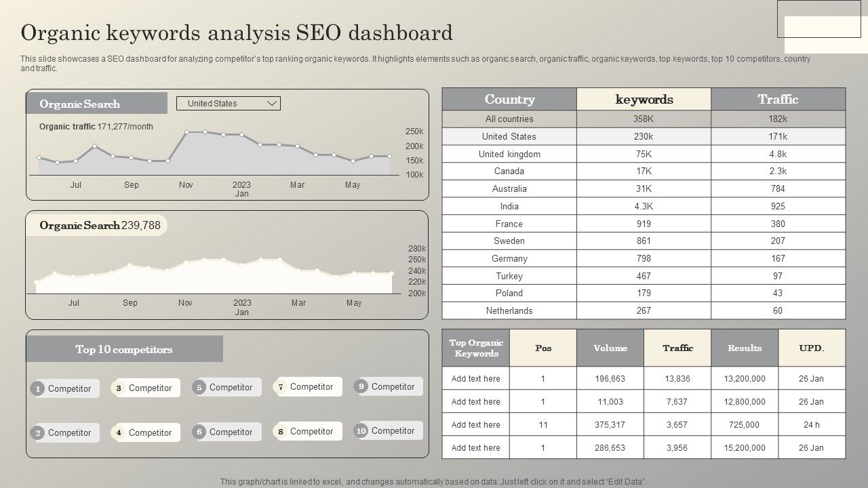Click the Volume column header
Image resolution: width=868 pixels, height=488 pixels.
click(x=610, y=348)
